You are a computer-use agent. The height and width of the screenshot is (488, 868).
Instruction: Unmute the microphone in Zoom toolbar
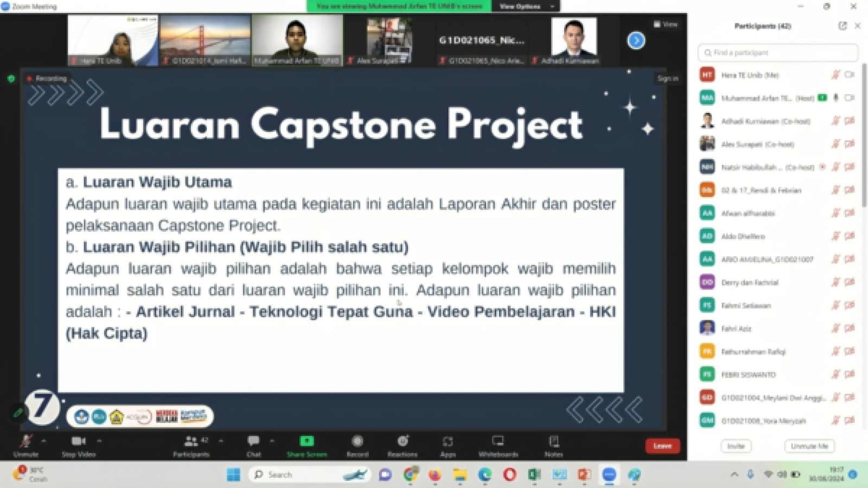pyautogui.click(x=25, y=446)
